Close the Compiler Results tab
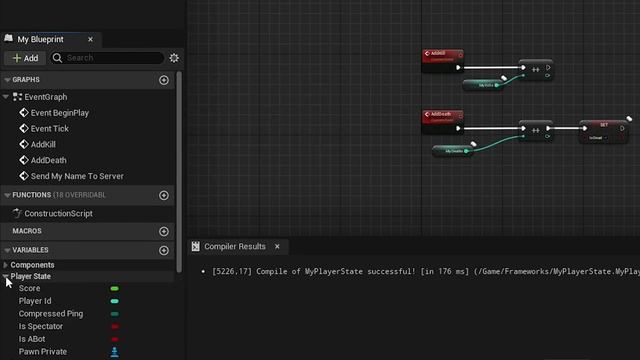 pos(277,247)
